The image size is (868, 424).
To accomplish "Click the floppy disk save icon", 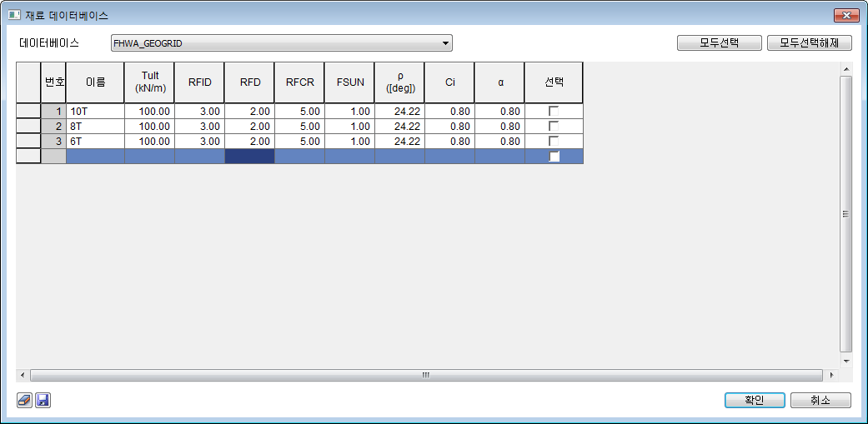I will 43,401.
